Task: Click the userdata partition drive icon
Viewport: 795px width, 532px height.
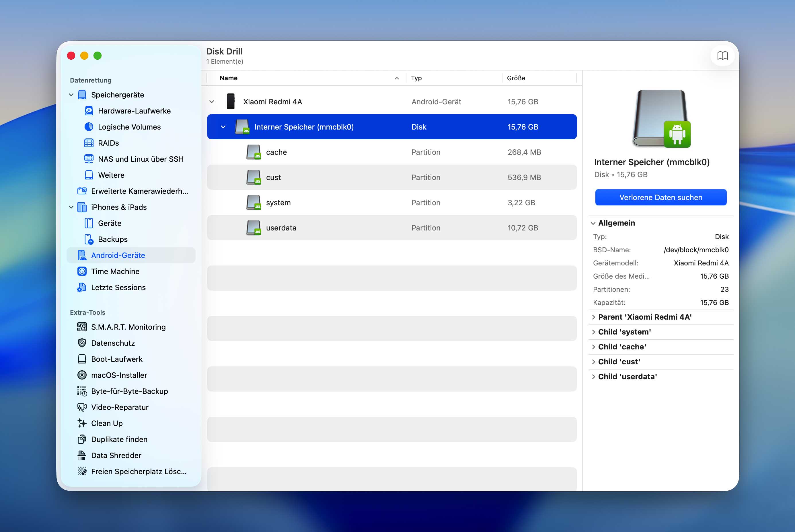Action: pyautogui.click(x=254, y=228)
